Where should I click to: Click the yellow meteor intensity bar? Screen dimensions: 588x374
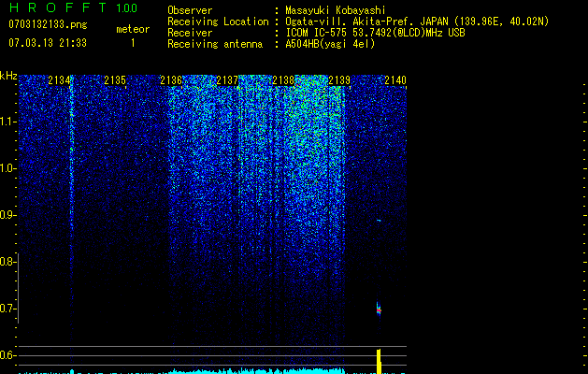coord(379,361)
